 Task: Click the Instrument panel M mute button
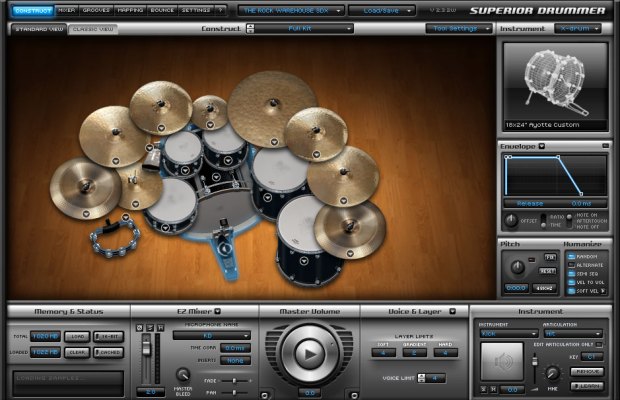pos(493,389)
